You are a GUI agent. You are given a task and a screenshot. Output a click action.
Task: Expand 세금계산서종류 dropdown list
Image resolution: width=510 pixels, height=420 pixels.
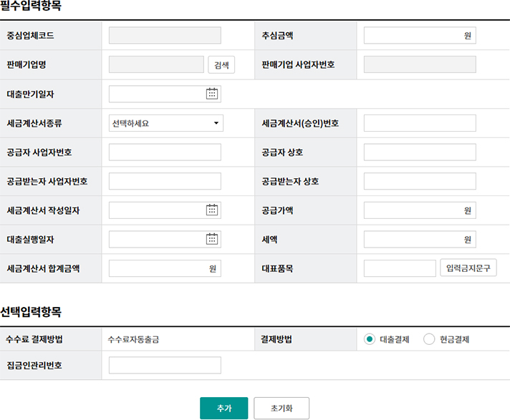point(165,123)
